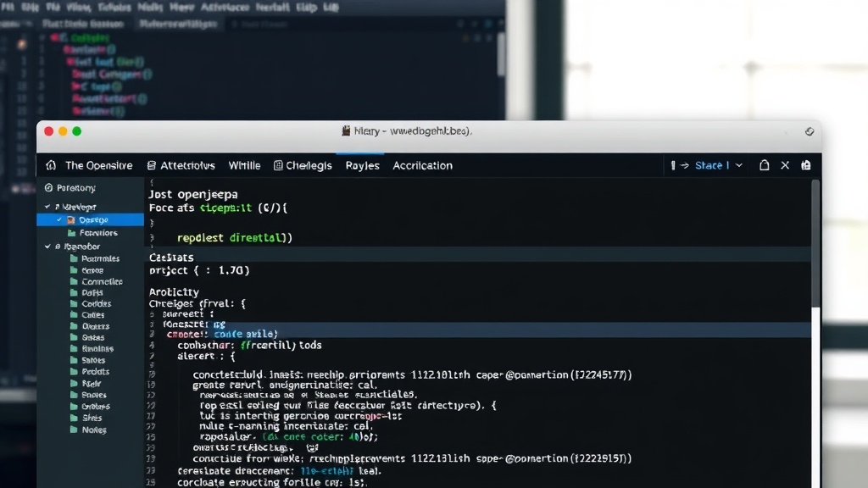
Task: Click the Ibanober tree label
Action: [x=82, y=247]
